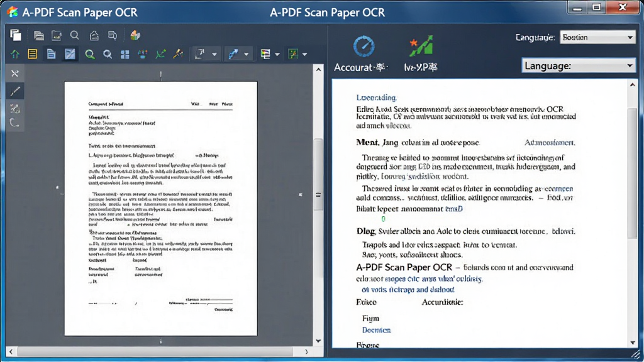
Task: Click the 'Language:' label beside Boetien box
Action: click(x=535, y=37)
